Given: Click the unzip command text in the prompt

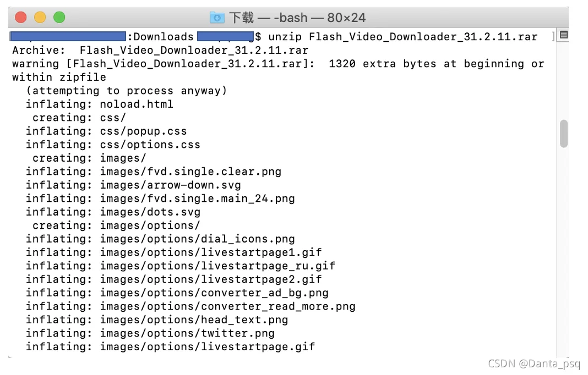Looking at the screenshot, I should (403, 37).
